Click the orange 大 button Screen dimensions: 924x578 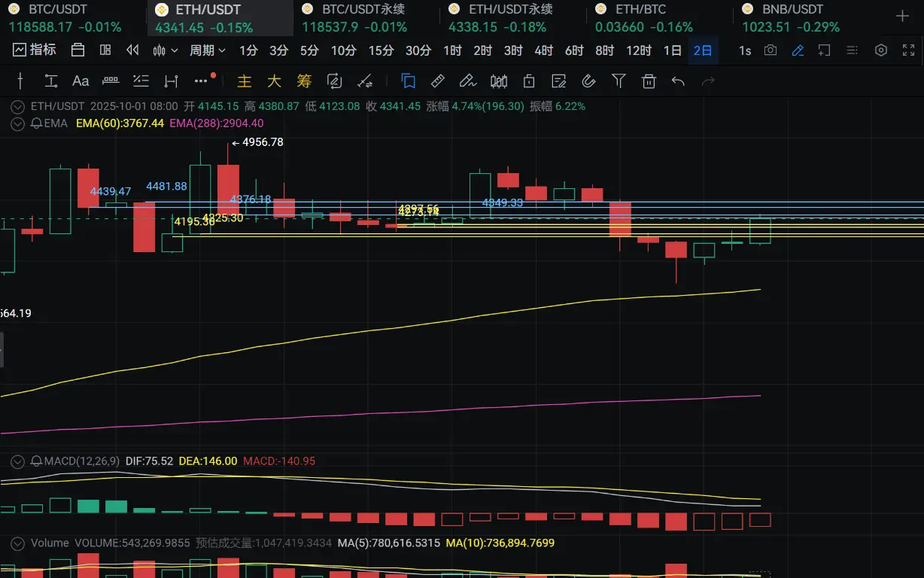coord(274,81)
